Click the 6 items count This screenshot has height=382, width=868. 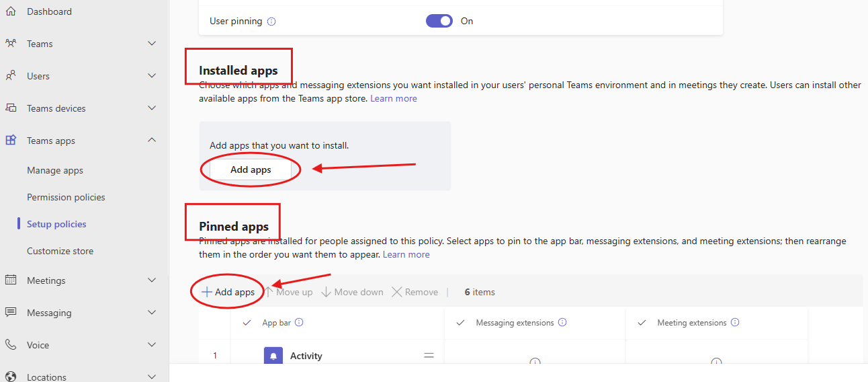480,292
